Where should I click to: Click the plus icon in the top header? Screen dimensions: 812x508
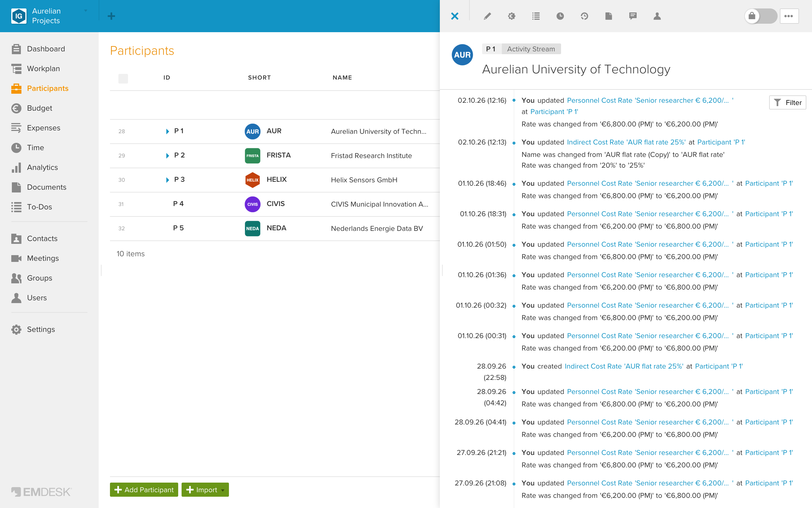click(x=111, y=16)
